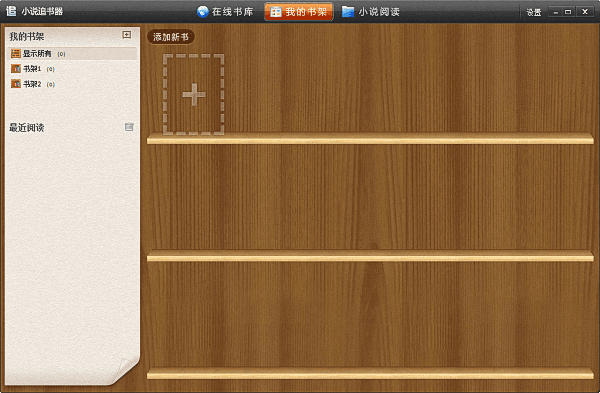Click the 最近阅读 section heading
600x393 pixels.
(27, 128)
